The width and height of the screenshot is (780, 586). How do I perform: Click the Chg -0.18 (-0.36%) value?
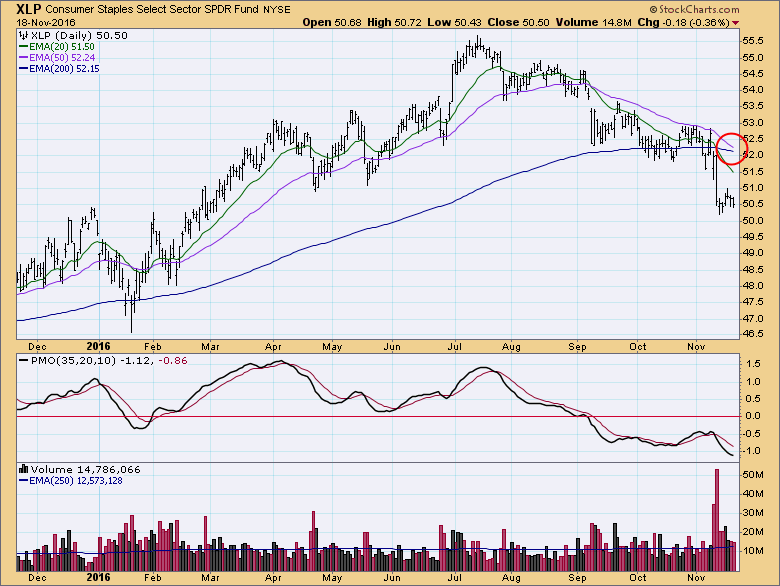(x=683, y=22)
